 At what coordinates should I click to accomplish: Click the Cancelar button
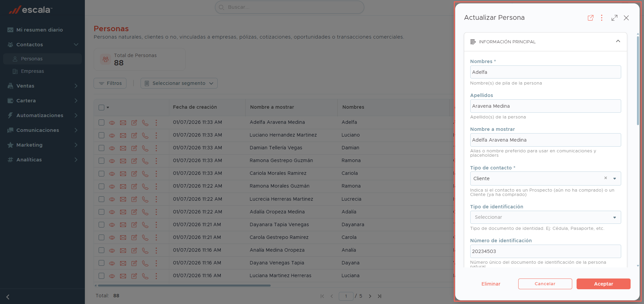click(x=545, y=284)
